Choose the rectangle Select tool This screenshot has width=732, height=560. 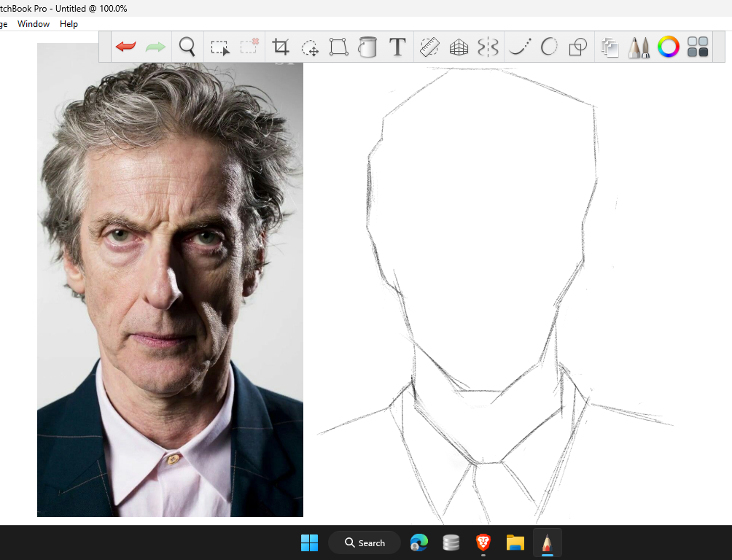(x=220, y=47)
